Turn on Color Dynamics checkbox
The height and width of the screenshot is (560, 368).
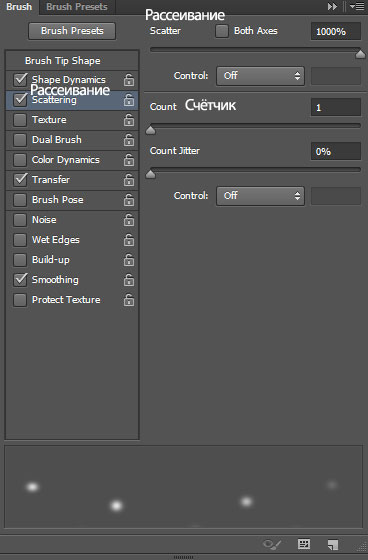pos(20,160)
